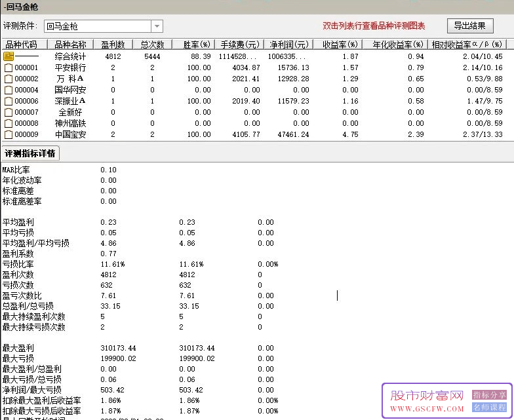Click the document icon for 000008
This screenshot has height=420, width=514.
[9, 123]
